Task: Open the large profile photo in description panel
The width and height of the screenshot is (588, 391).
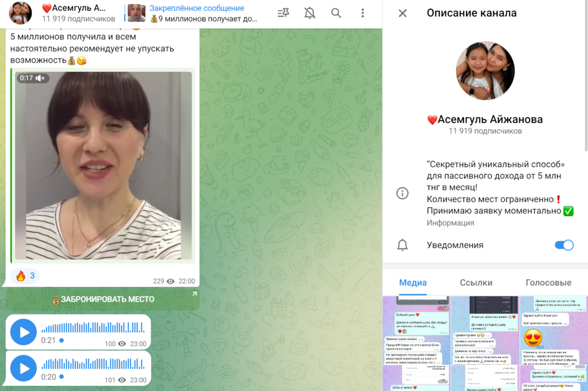Action: [x=485, y=71]
